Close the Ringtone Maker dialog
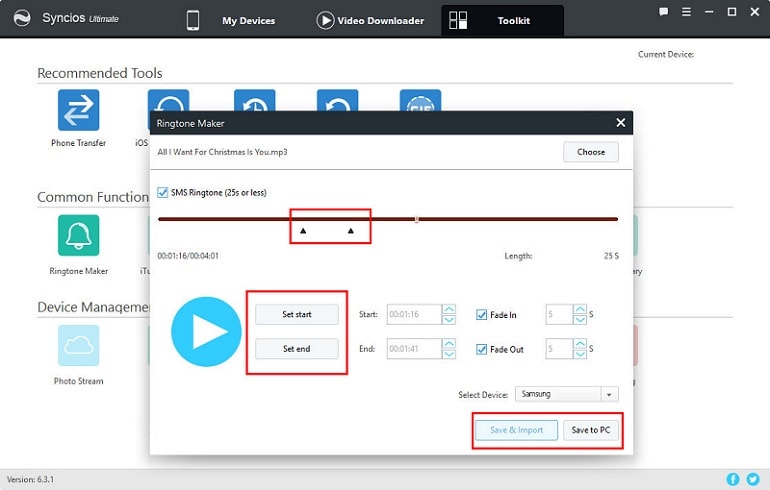Image resolution: width=770 pixels, height=490 pixels. [x=621, y=123]
